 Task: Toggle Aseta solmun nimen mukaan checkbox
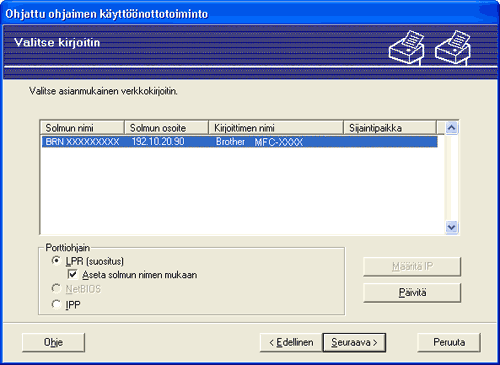coord(73,275)
